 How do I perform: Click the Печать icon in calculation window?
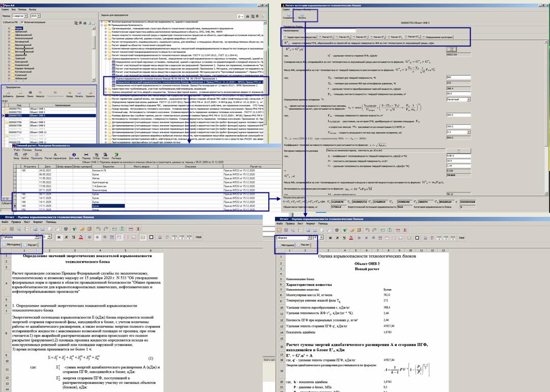coord(301,16)
